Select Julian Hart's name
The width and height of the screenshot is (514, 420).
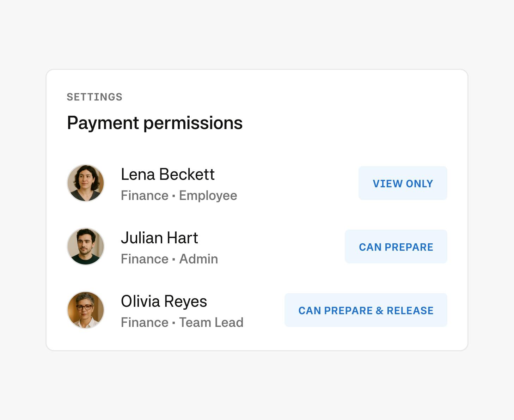click(159, 238)
